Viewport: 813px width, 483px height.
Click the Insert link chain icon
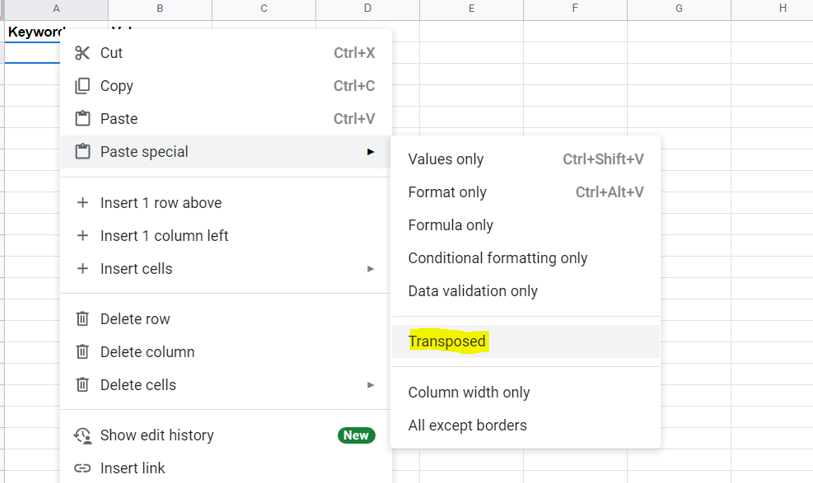pyautogui.click(x=83, y=468)
